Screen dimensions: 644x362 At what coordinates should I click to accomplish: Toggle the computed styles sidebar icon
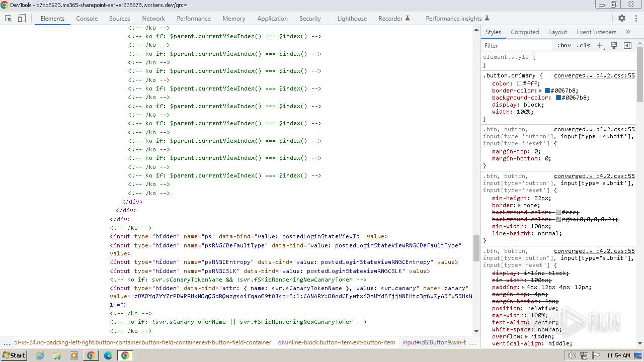[627, 45]
